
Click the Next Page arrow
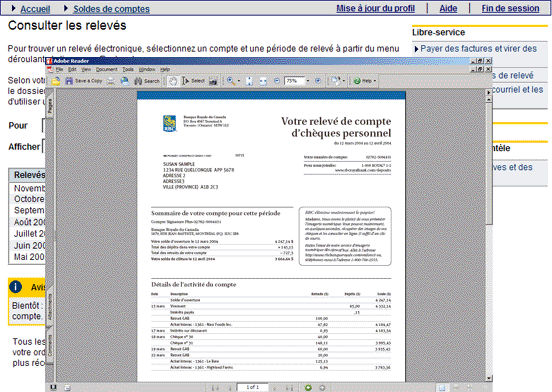(274, 388)
